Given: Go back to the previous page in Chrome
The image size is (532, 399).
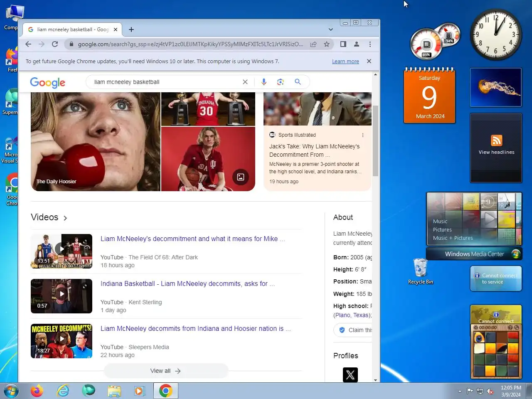Looking at the screenshot, I should click(28, 44).
